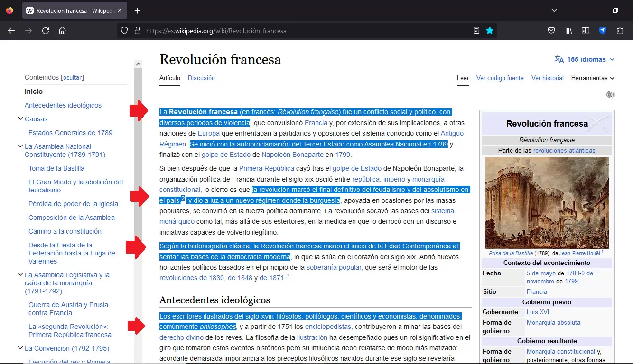The image size is (633, 364).
Task: Click the Firefox logo icon
Action: pos(9,10)
